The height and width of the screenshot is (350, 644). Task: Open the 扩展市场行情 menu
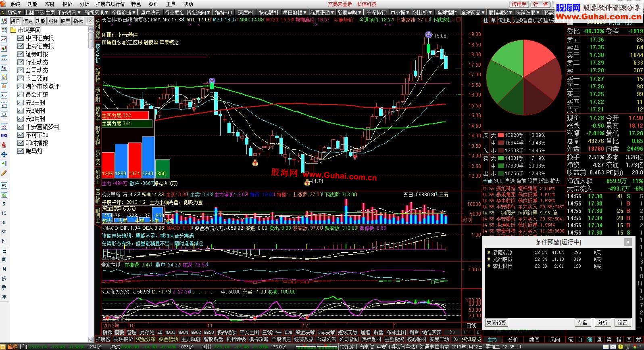[x=110, y=4]
